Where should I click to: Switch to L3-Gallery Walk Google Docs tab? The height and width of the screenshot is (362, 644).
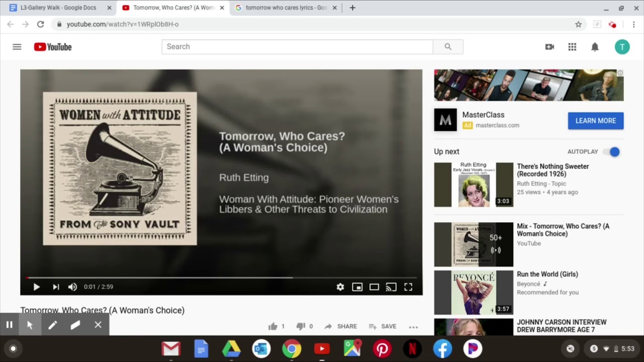tap(58, 8)
